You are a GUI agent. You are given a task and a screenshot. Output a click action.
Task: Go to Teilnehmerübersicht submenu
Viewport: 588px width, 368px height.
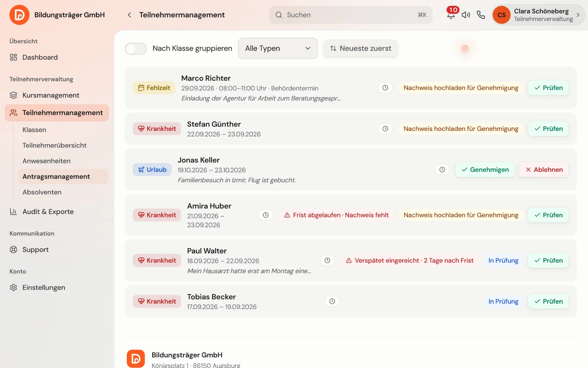pyautogui.click(x=63, y=145)
